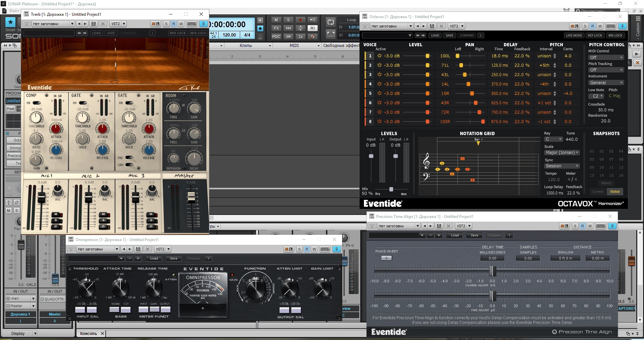The image size is (644, 340).
Task: Click the automation read/write offset icon
Action: pos(300,28)
